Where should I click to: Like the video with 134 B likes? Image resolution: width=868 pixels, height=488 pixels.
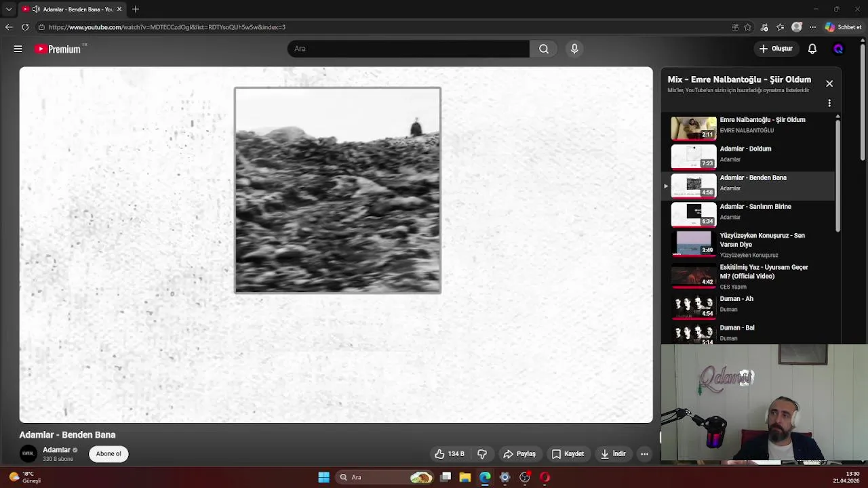tap(450, 454)
